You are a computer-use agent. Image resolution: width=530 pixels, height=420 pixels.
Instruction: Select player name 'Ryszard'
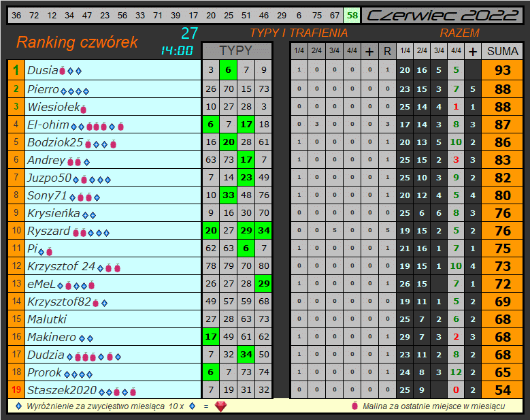click(x=49, y=231)
